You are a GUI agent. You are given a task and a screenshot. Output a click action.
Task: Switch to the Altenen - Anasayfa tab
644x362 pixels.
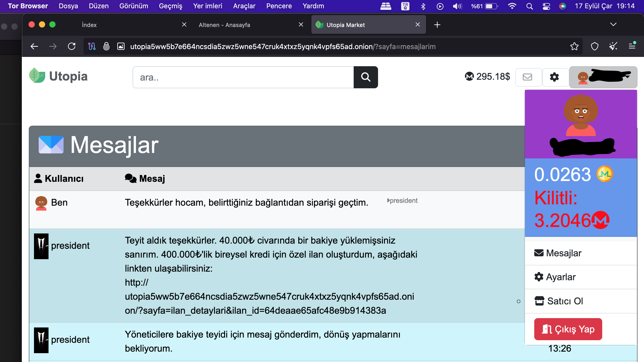[224, 25]
